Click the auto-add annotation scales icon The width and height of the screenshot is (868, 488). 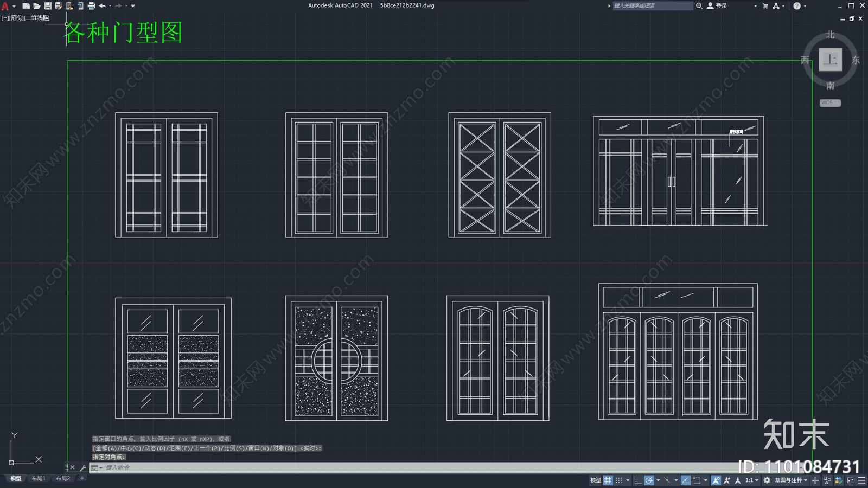click(727, 480)
